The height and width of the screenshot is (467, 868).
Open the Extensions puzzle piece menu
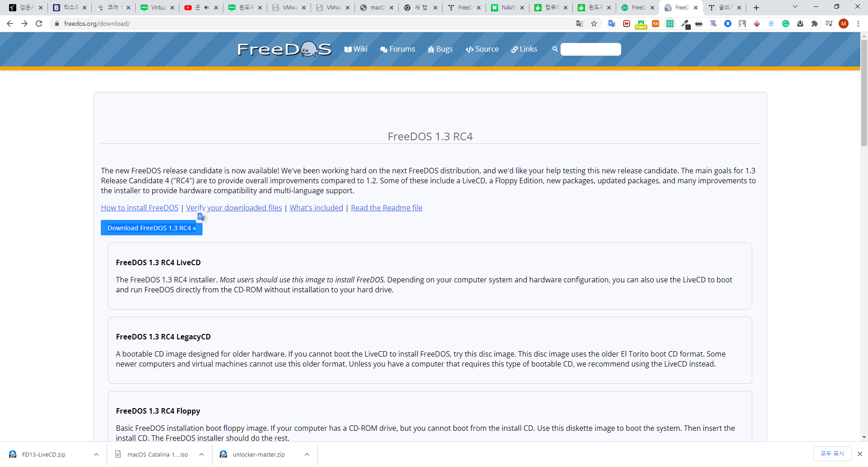coord(815,24)
